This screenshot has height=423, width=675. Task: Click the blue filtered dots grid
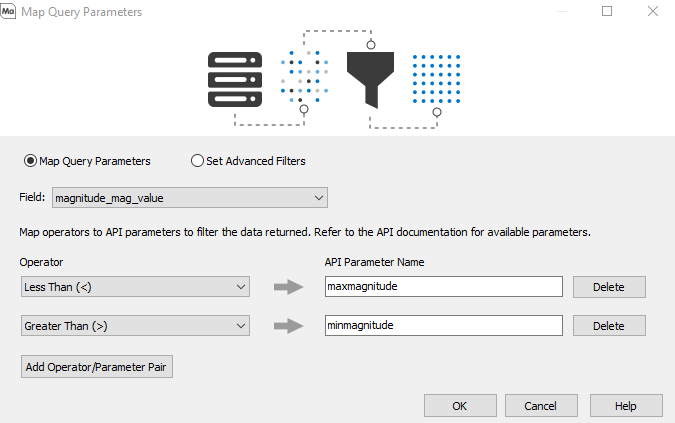[436, 79]
